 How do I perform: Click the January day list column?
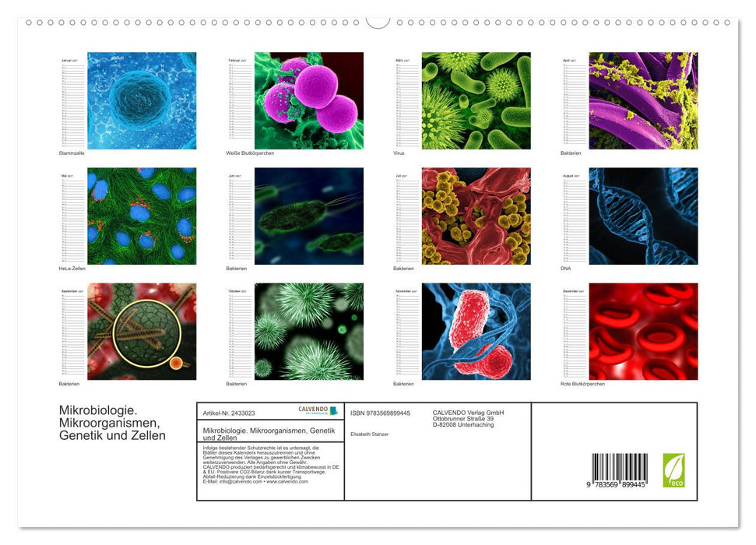pyautogui.click(x=72, y=104)
